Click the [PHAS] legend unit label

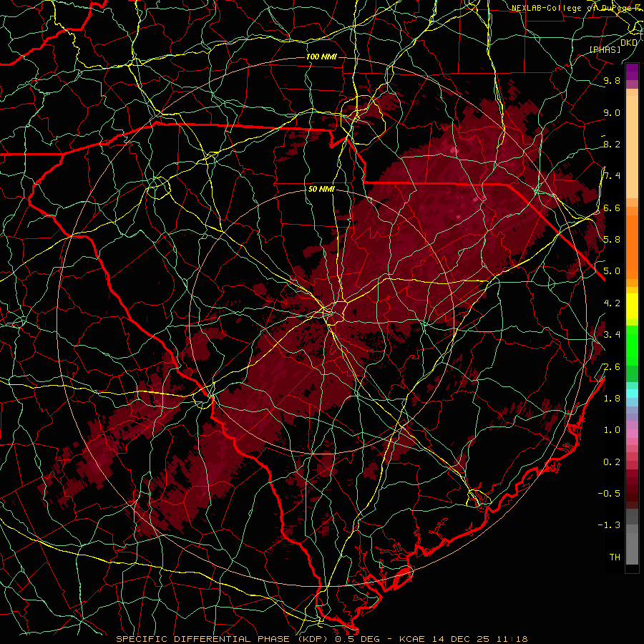coord(605,49)
